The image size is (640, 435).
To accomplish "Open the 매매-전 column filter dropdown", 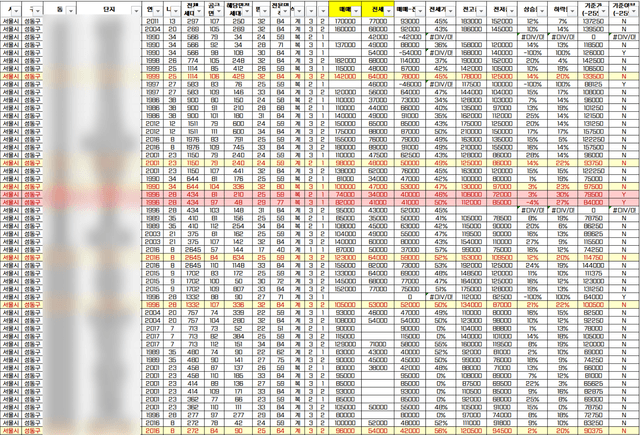I will click(420, 11).
